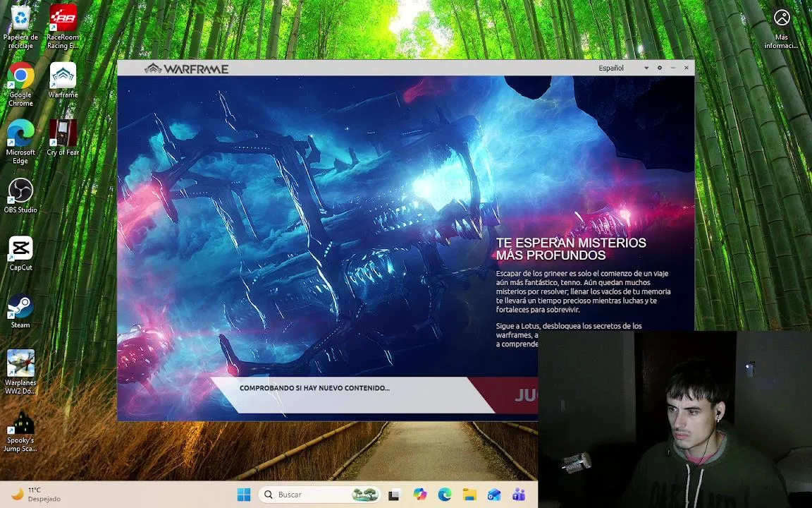Launch Copilot from the taskbar

pyautogui.click(x=419, y=495)
